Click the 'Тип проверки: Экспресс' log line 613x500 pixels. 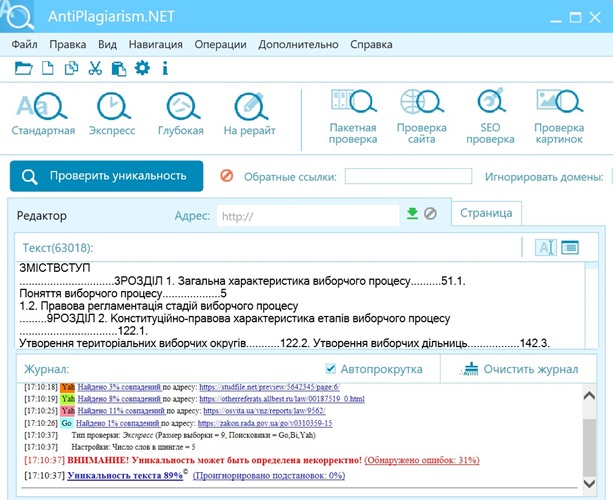pos(194,435)
